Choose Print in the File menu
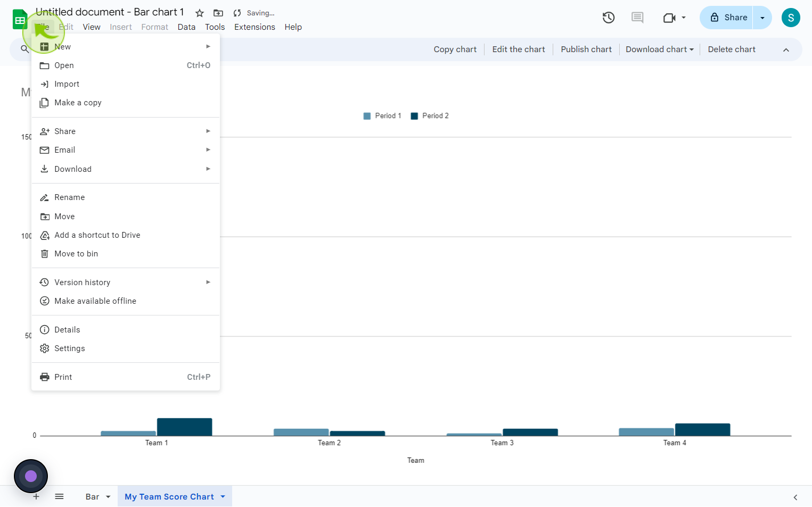The width and height of the screenshot is (812, 507). [x=126, y=377]
